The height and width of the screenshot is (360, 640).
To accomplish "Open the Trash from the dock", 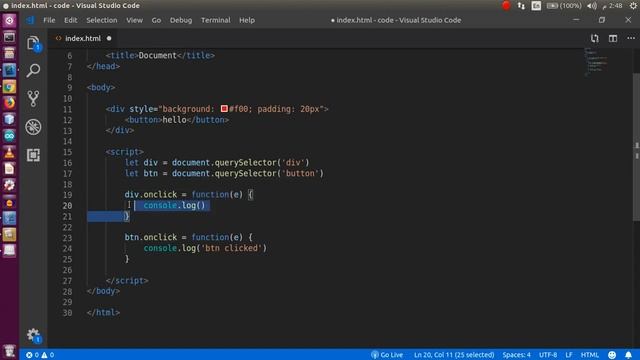I will 9,351.
